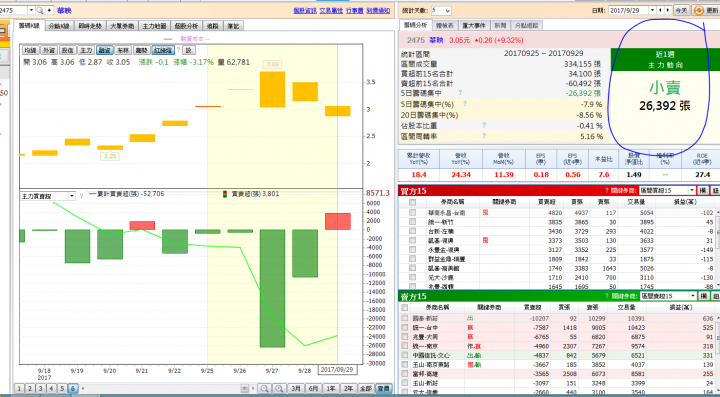This screenshot has width=720, height=397.
Task: Click help icon next to 5日籌碼集中(%)
Action: point(465,104)
